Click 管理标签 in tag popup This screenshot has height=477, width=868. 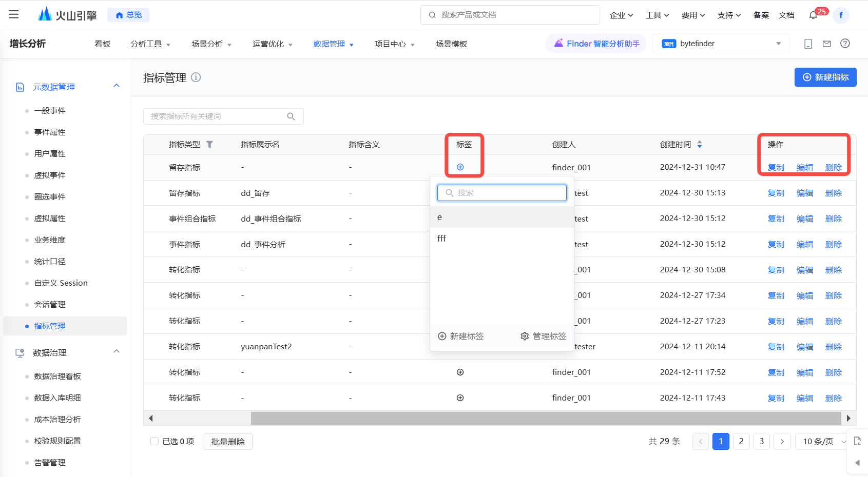544,336
